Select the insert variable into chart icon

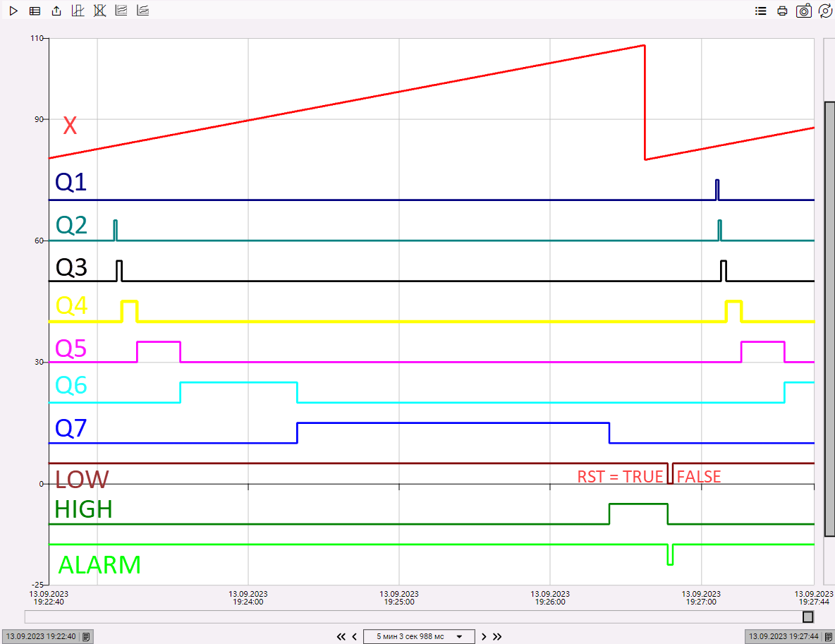click(x=78, y=11)
